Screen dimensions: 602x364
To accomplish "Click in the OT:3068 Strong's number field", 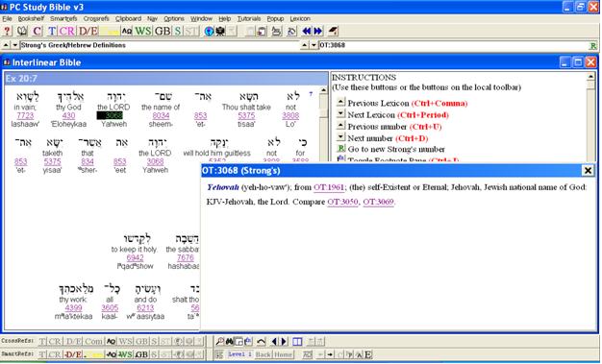I will pyautogui.click(x=453, y=45).
